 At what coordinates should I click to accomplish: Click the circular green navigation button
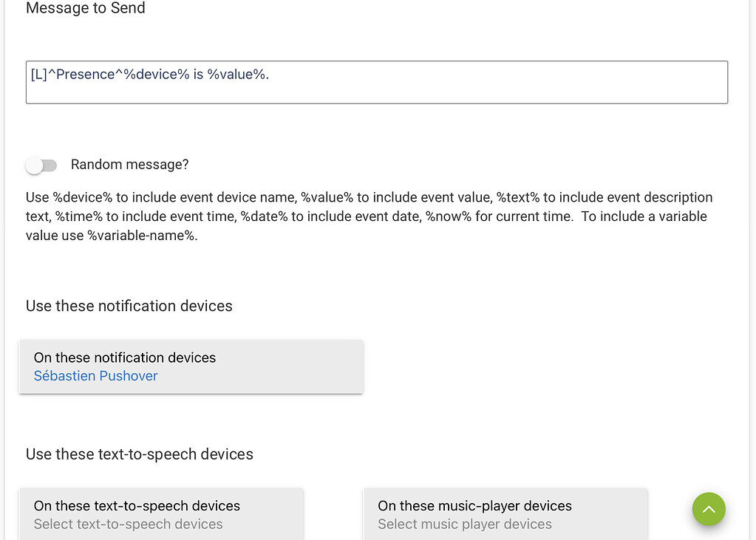pos(708,509)
